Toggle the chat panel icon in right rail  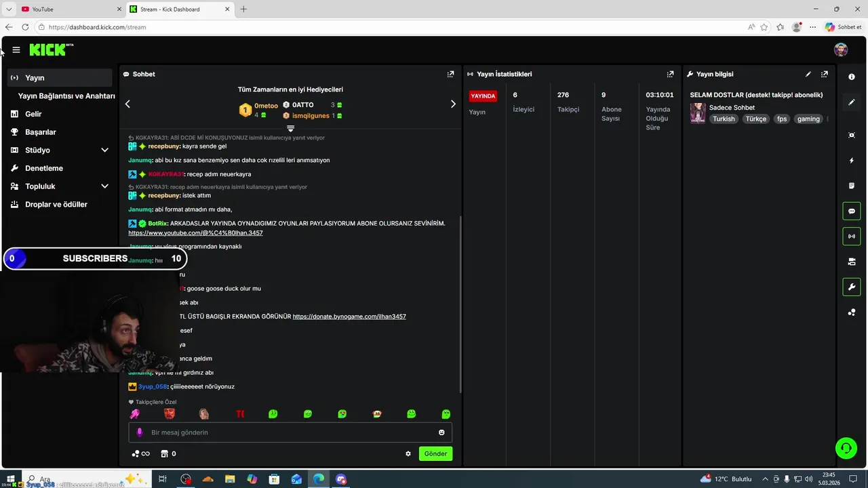point(852,211)
